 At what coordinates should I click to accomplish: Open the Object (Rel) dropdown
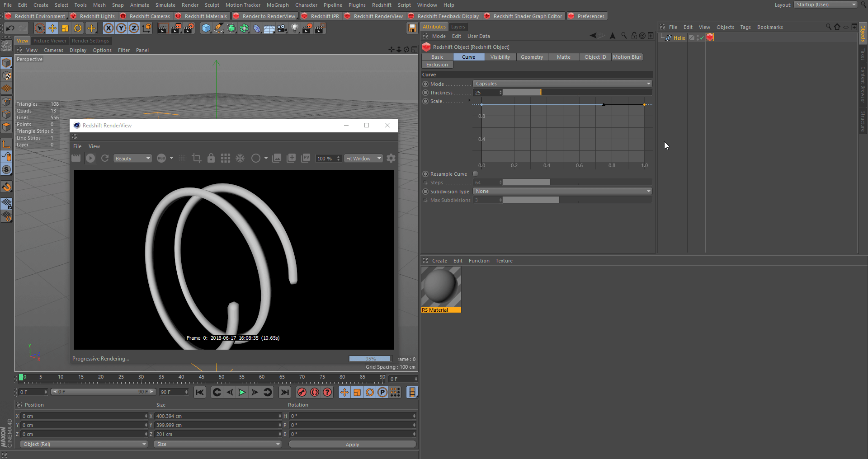pos(84,444)
